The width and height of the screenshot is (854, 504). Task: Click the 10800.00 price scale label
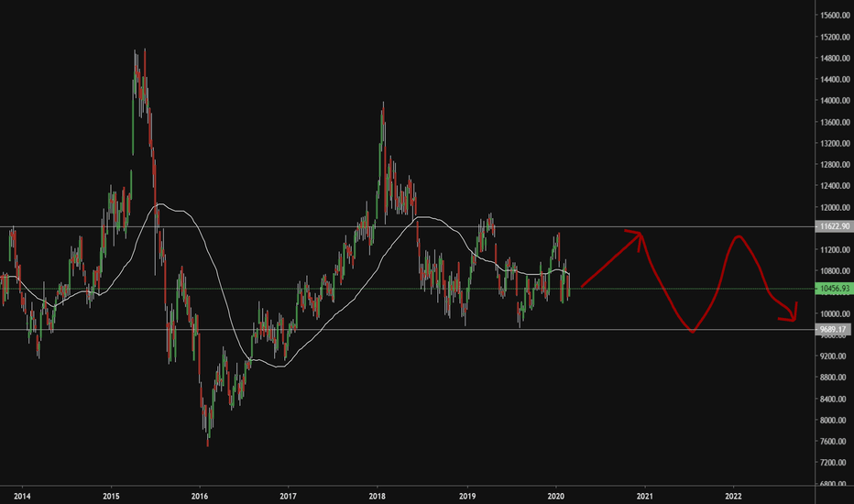(x=836, y=271)
